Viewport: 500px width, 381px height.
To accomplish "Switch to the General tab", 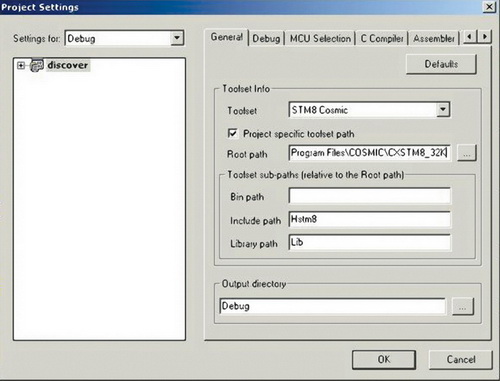I will pyautogui.click(x=226, y=37).
